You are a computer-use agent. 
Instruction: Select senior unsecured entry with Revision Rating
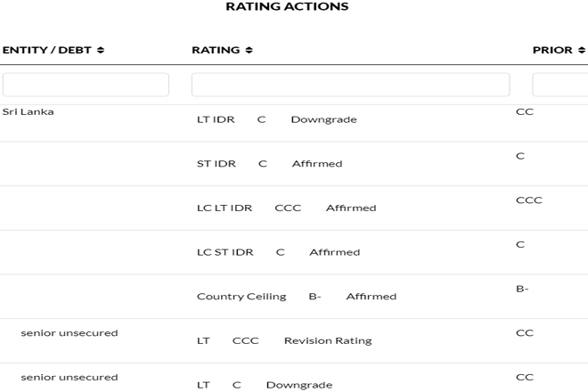(x=69, y=333)
